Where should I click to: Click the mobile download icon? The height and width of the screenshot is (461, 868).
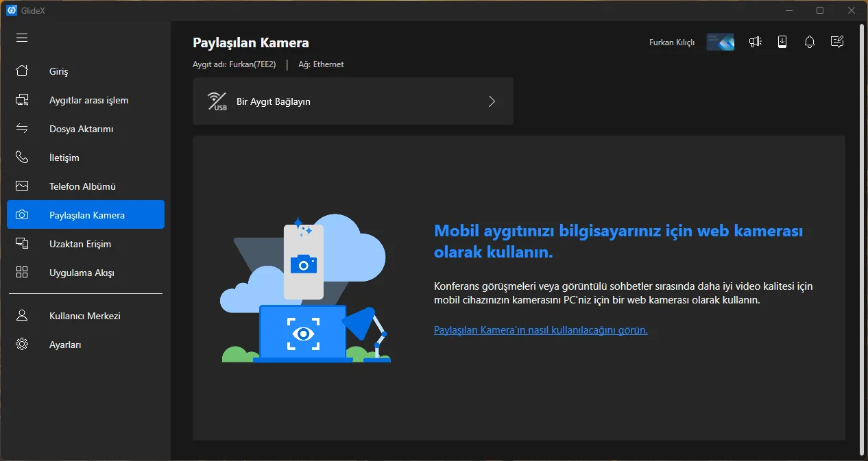point(782,42)
